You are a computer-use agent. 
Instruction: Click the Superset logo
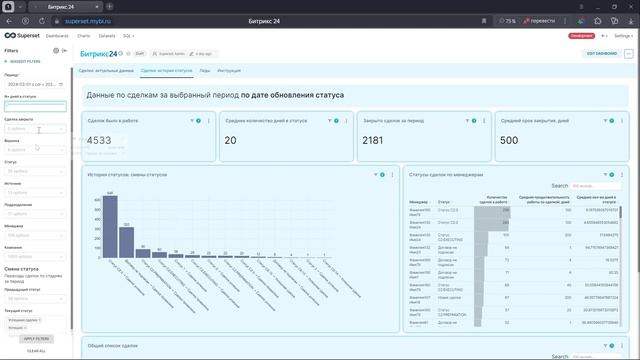(x=22, y=36)
